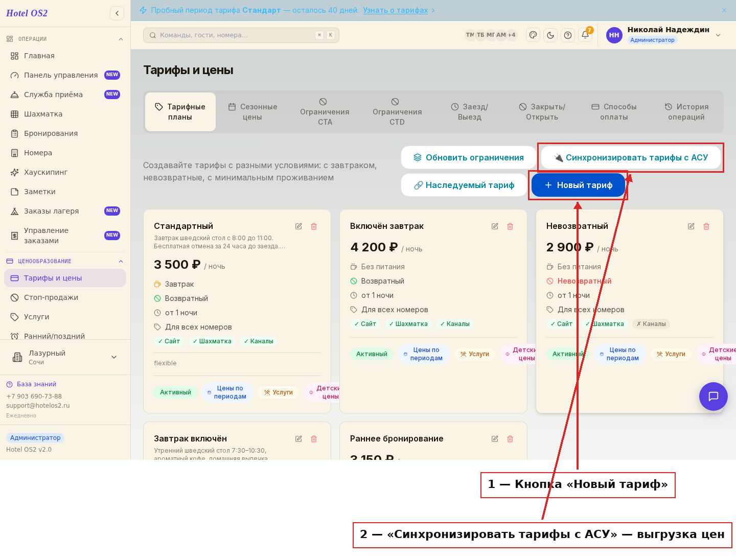Click Синхронизировать тарифы с АСУ
This screenshot has width=736, height=560.
[631, 157]
